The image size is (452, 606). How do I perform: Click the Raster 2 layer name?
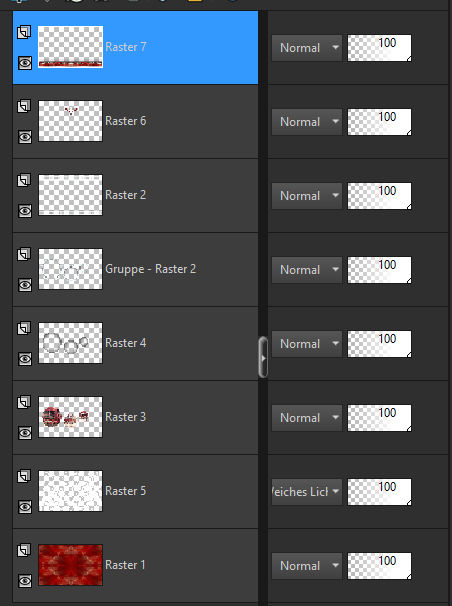point(126,195)
